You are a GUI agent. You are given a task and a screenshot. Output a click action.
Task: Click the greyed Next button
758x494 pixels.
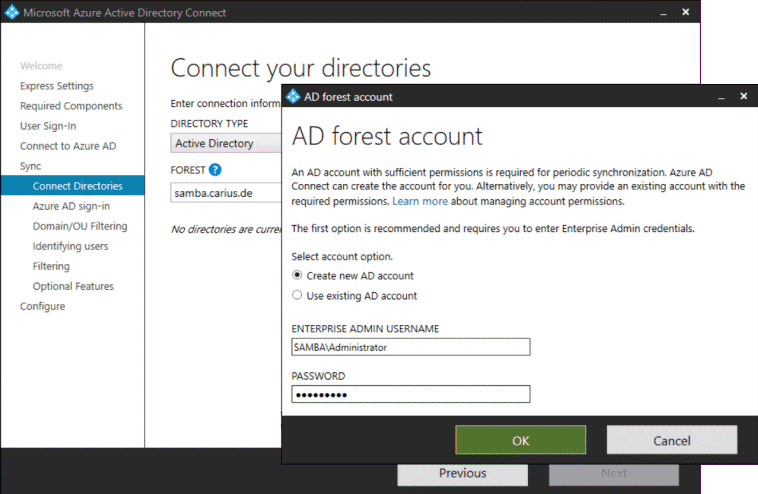pos(614,474)
